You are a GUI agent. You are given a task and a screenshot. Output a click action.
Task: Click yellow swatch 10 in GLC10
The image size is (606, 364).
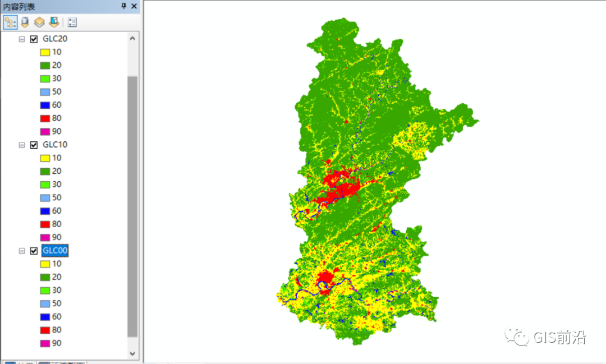(x=45, y=158)
